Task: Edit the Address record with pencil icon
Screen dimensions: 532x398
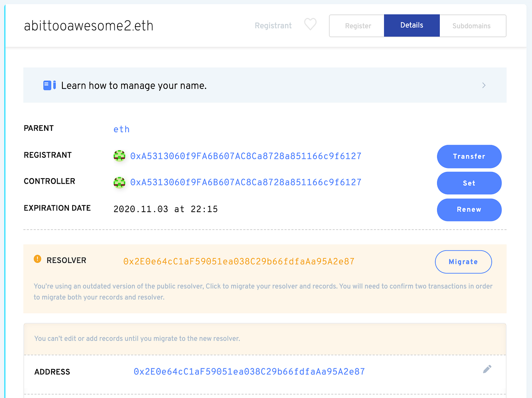Action: tap(487, 369)
